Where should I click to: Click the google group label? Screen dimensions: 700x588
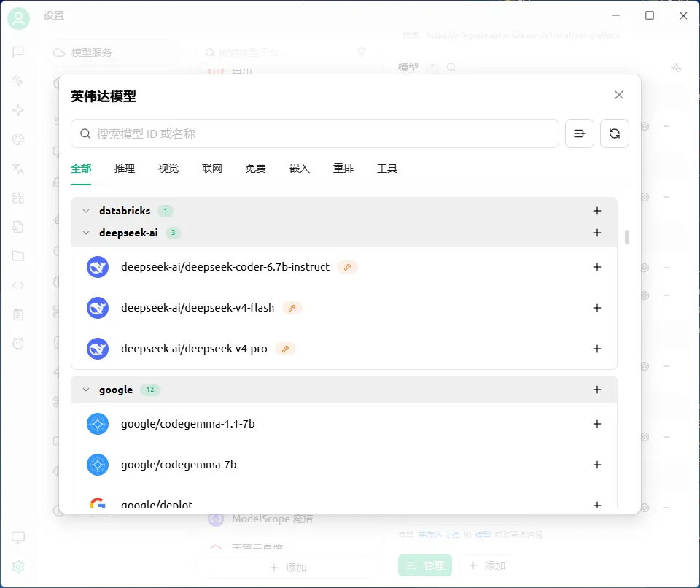click(116, 390)
